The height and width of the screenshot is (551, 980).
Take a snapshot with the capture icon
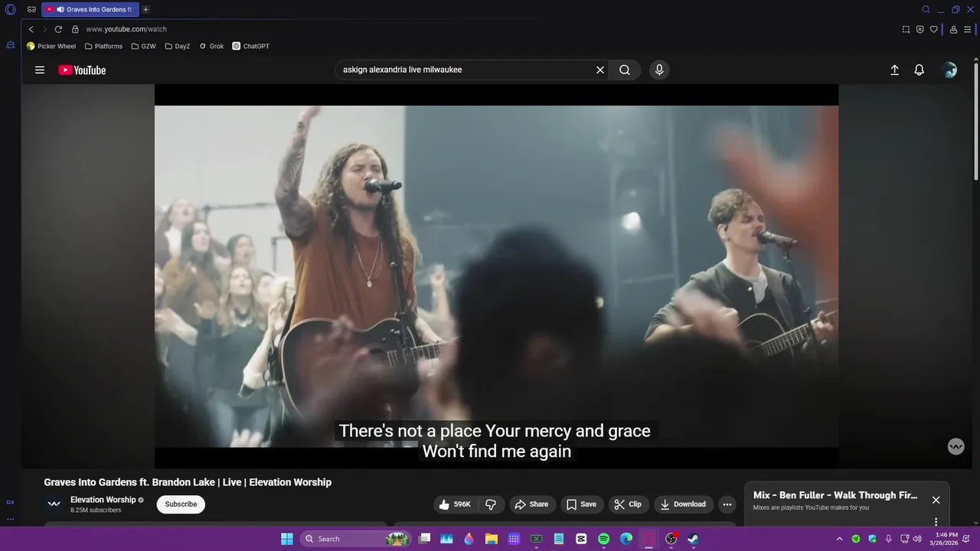tap(906, 29)
